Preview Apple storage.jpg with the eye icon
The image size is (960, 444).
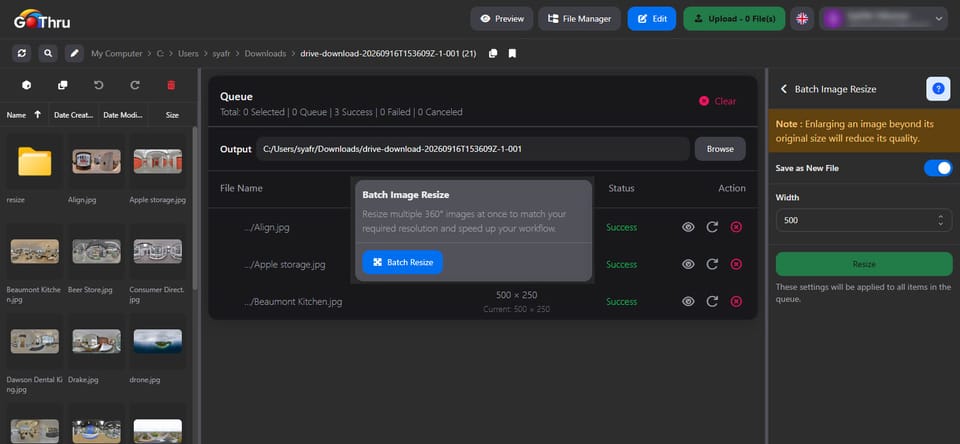click(688, 265)
